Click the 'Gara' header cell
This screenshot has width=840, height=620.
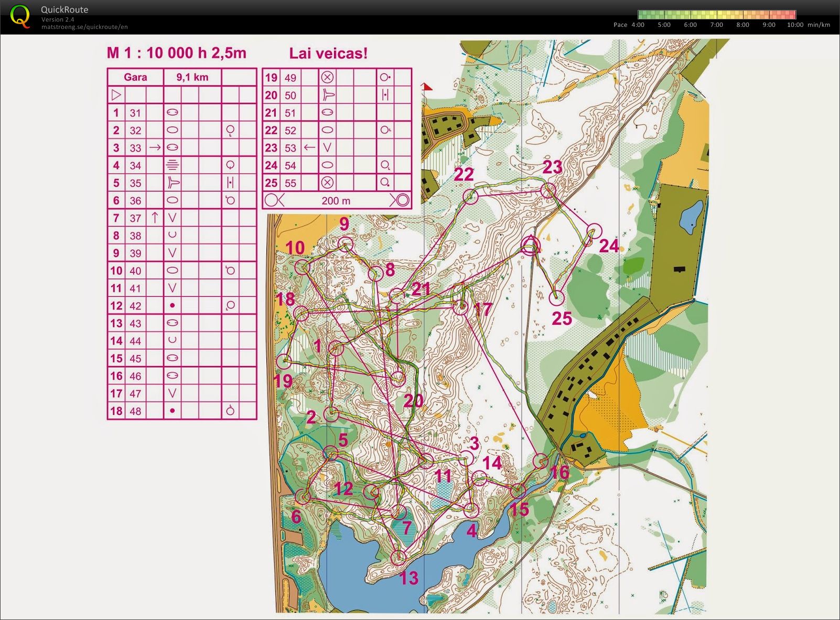click(x=135, y=77)
